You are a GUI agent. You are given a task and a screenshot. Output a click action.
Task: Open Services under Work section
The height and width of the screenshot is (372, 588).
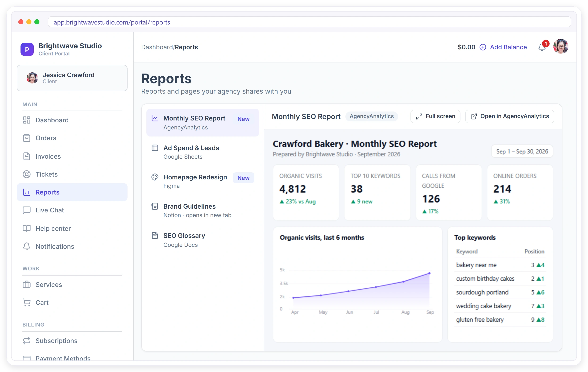(72, 285)
